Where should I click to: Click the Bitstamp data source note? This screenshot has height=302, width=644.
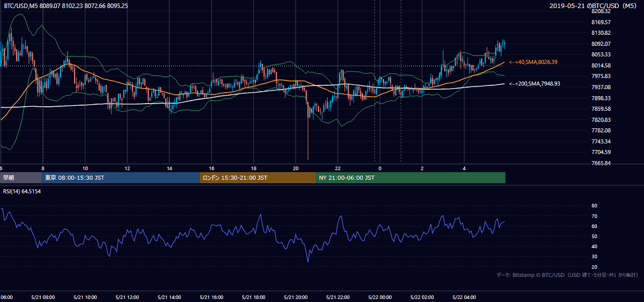(567, 275)
